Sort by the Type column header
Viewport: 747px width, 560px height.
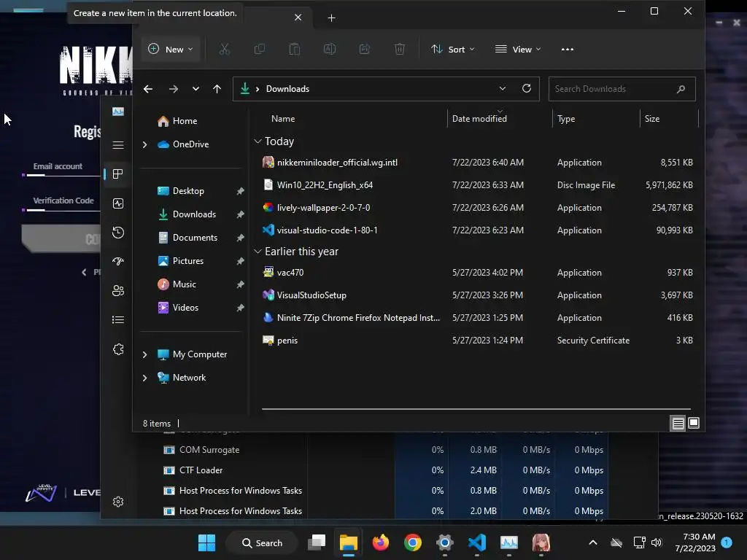[x=566, y=119]
